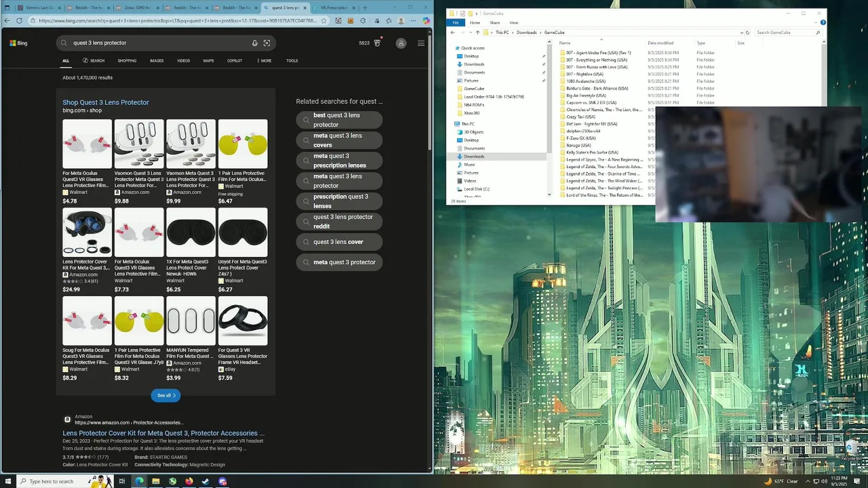Viewport: 868px width, 488px height.
Task: Click Recycle Bin on the desktop
Action: pos(852,450)
